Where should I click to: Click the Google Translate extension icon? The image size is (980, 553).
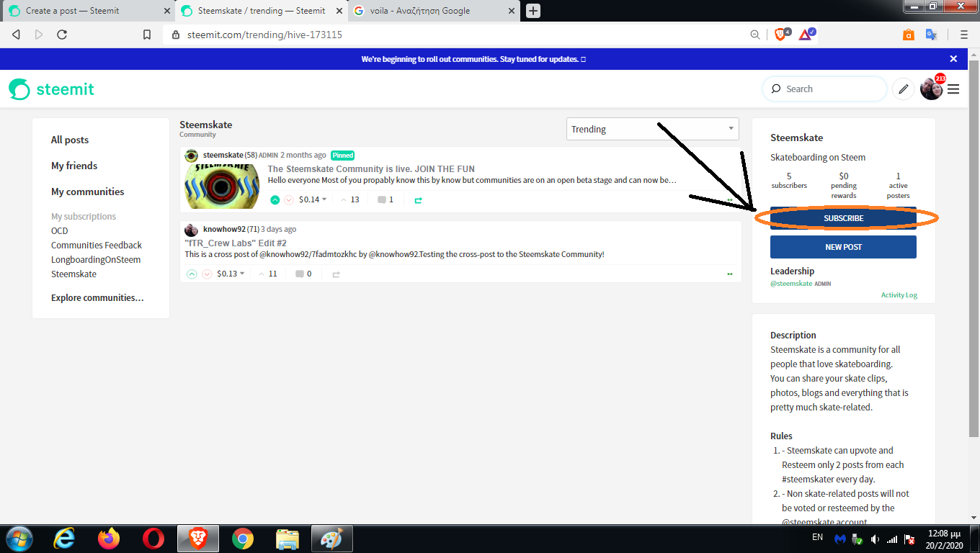pyautogui.click(x=931, y=34)
